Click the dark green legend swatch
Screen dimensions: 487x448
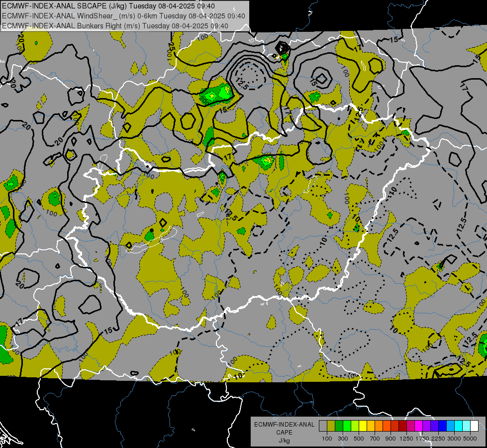pos(339,426)
